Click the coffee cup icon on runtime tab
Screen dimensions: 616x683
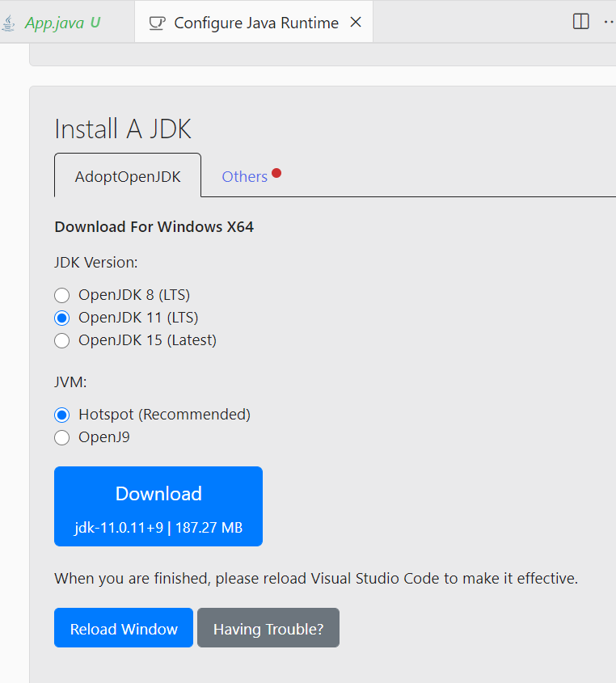point(158,23)
